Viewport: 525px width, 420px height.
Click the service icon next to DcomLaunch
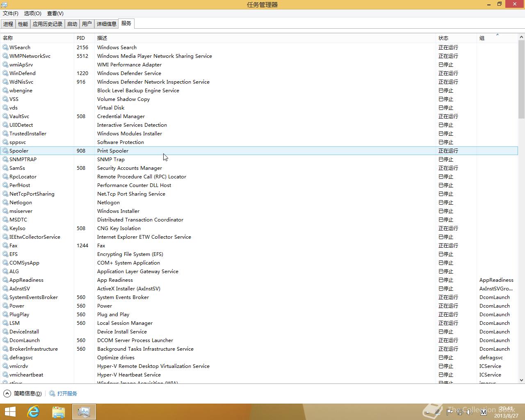coord(5,340)
